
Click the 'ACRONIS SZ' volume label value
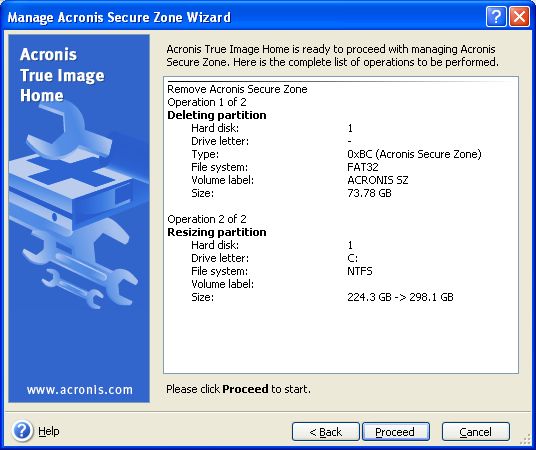click(x=378, y=180)
